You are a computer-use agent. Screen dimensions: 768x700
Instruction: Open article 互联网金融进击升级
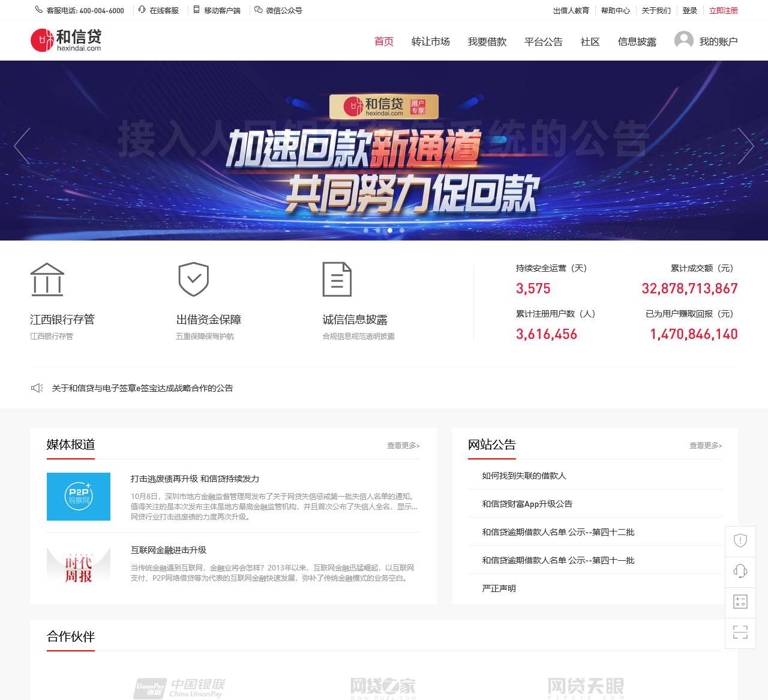pyautogui.click(x=169, y=550)
